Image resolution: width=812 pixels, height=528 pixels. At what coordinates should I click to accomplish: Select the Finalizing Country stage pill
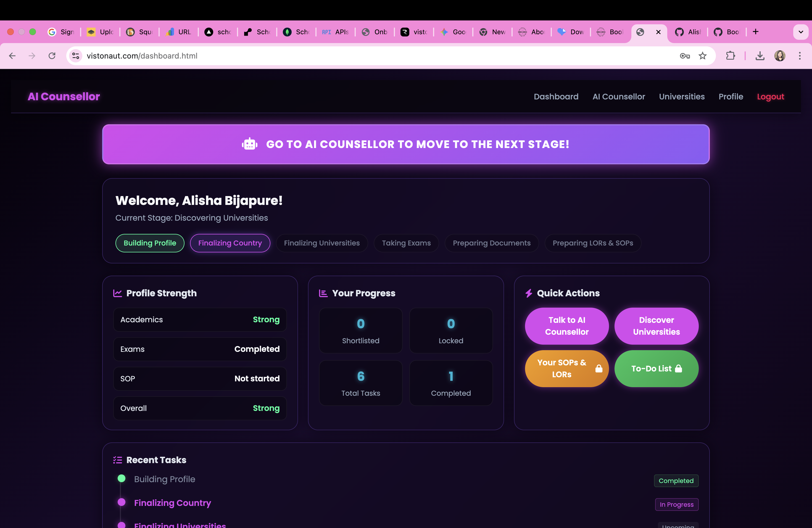230,243
